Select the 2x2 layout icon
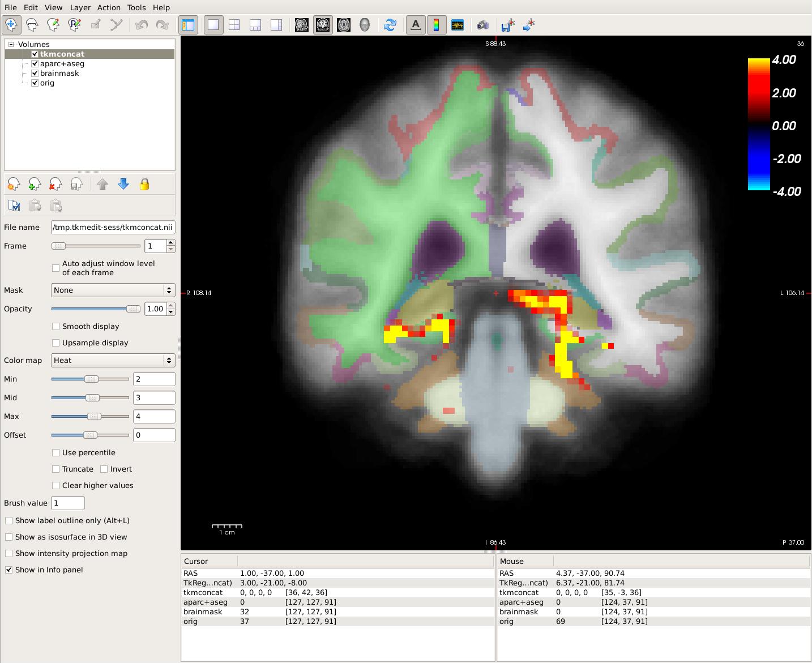This screenshot has height=663, width=812. (x=234, y=25)
